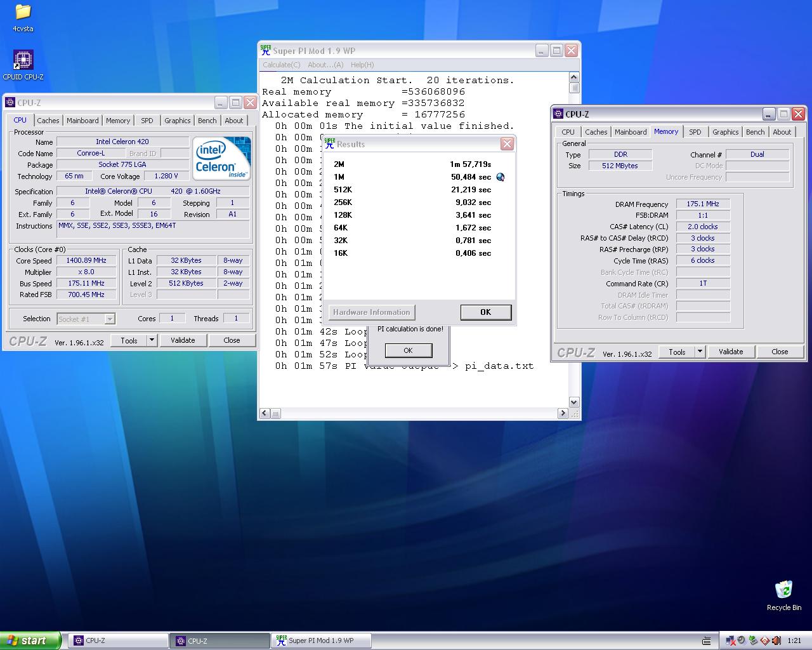Open About...(A) menu in Super PI
Viewport: 812px width, 650px height.
click(325, 65)
